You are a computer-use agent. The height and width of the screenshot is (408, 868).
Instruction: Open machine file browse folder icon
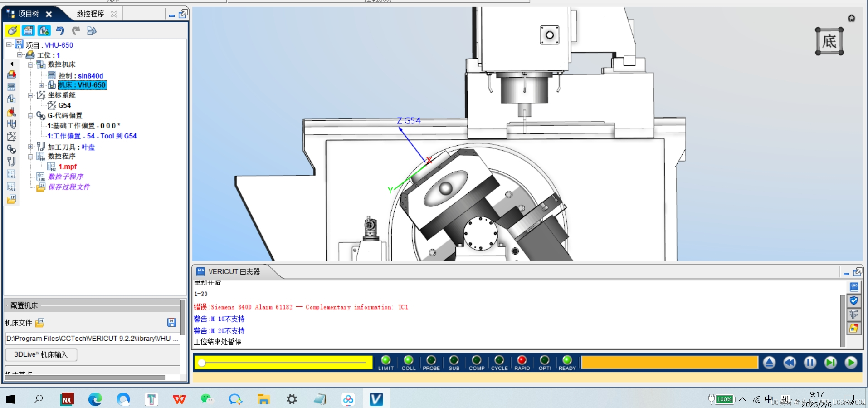click(40, 323)
